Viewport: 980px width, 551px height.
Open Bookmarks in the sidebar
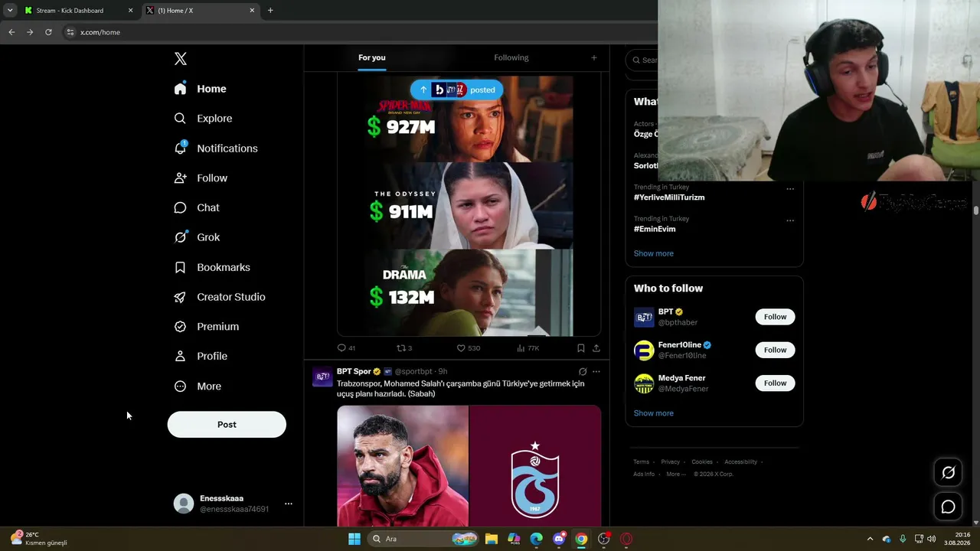click(212, 267)
